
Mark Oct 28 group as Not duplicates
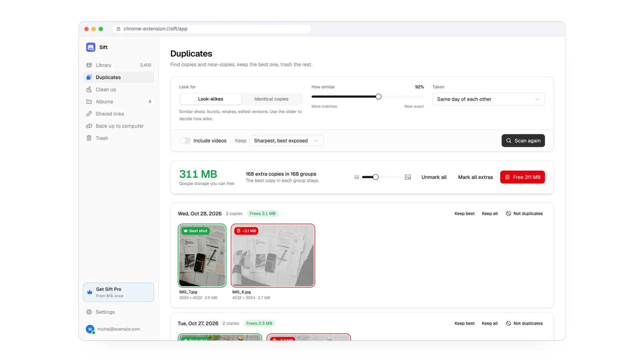coord(524,214)
